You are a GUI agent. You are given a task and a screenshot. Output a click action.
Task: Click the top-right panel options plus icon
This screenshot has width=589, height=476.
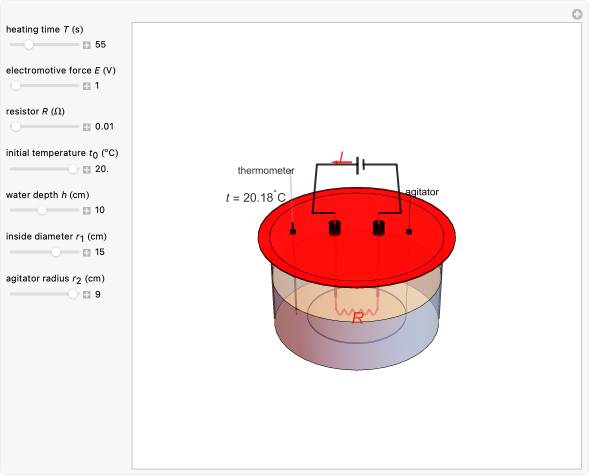(577, 14)
